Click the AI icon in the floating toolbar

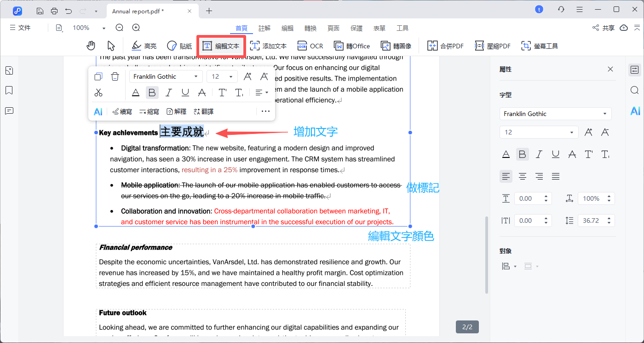[x=98, y=111]
